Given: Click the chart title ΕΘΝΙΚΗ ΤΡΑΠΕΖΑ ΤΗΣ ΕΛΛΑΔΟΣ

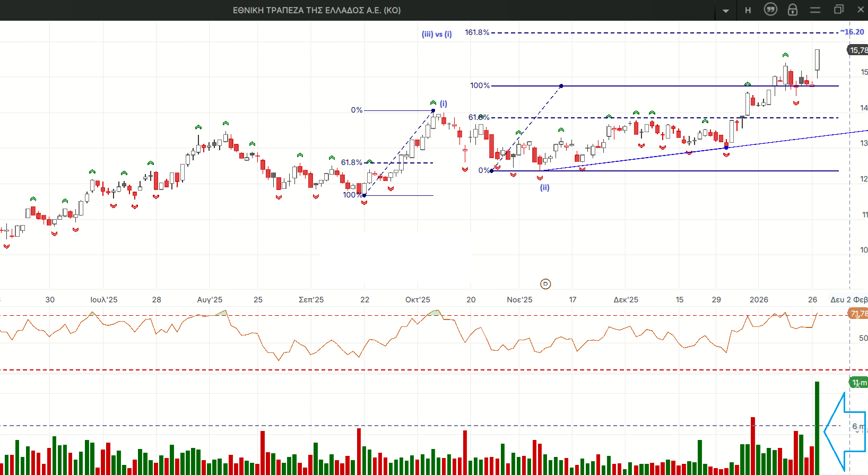Looking at the screenshot, I should (317, 10).
